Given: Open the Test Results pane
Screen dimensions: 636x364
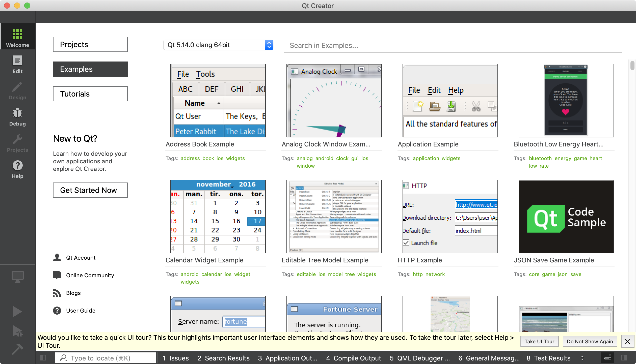Looking at the screenshot, I should (x=549, y=358).
